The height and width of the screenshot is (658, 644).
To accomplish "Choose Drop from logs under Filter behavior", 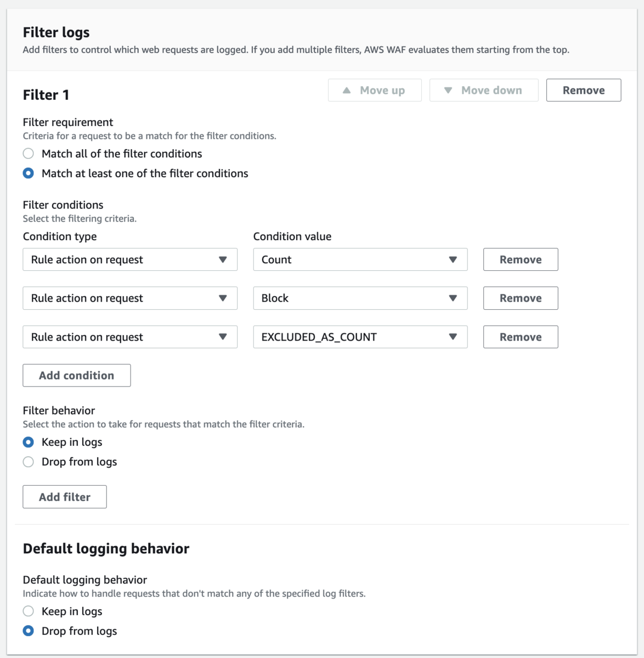I will [x=29, y=462].
